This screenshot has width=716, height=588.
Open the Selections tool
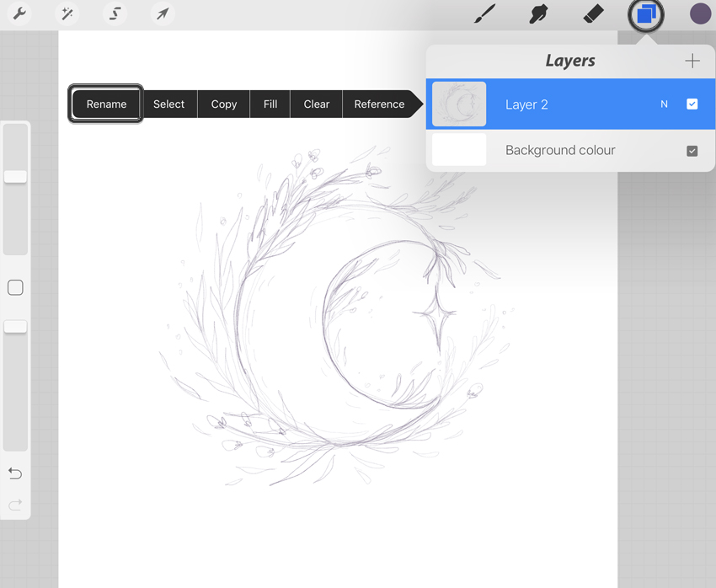[x=115, y=13]
